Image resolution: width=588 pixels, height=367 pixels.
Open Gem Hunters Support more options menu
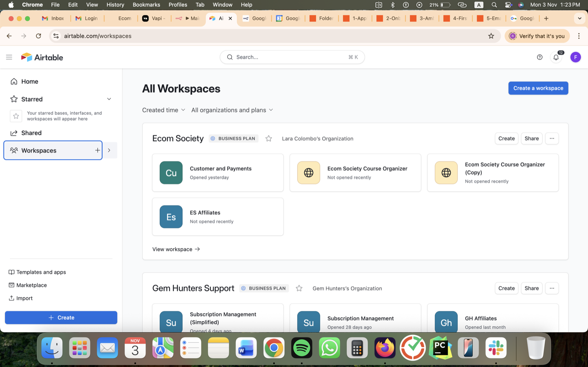(x=552, y=288)
